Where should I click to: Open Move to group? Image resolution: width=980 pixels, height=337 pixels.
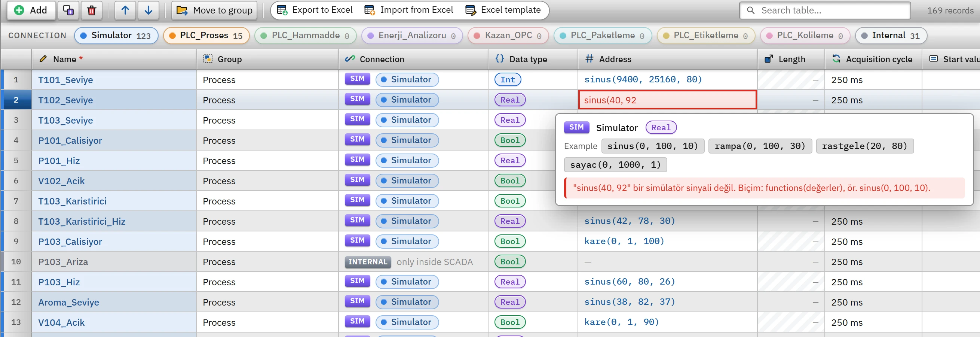click(x=215, y=10)
